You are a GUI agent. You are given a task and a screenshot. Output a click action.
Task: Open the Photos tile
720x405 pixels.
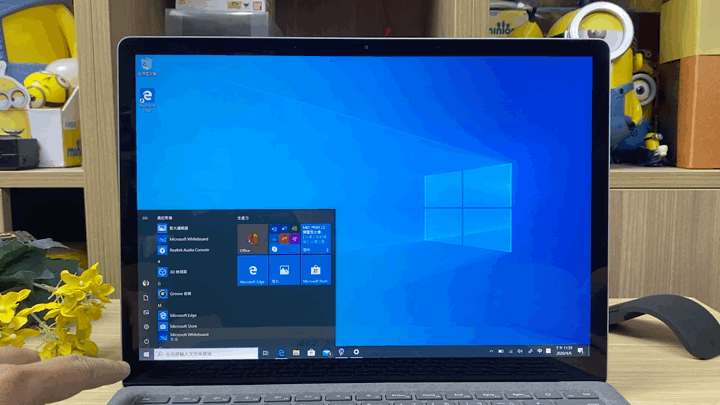pos(284,270)
